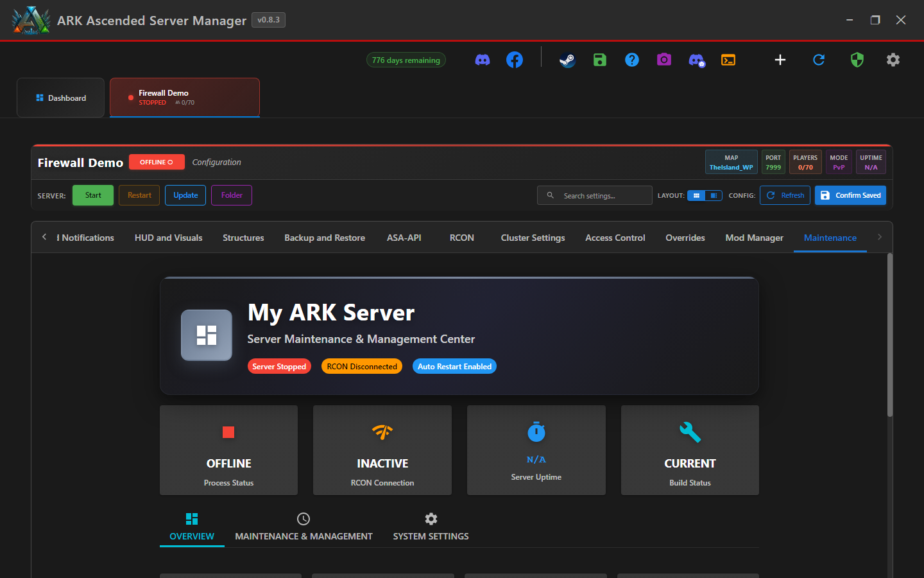924x578 pixels.
Task: Click the magnifier icon in search box
Action: (550, 195)
